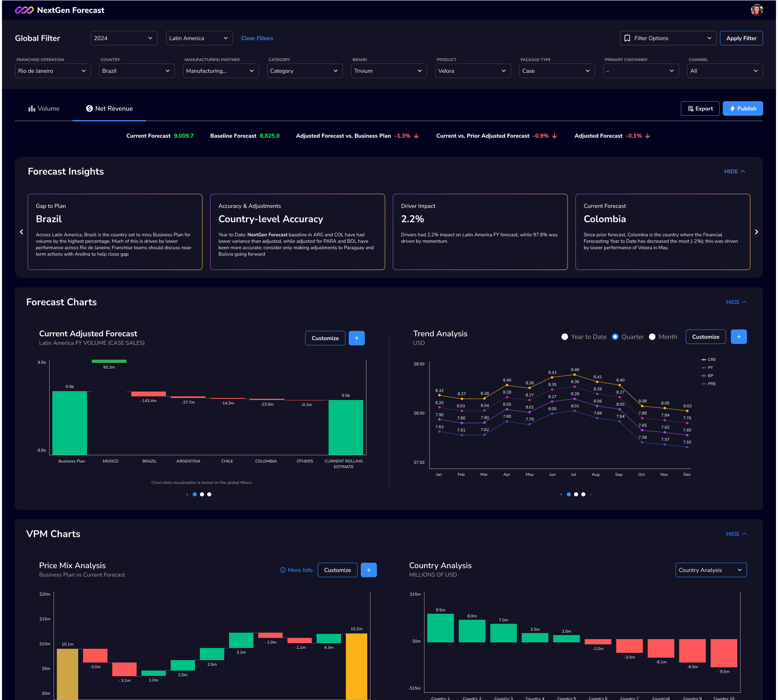Click the plus button beside Current Adjusted Forecast Customize
The image size is (778, 700).
click(x=356, y=338)
